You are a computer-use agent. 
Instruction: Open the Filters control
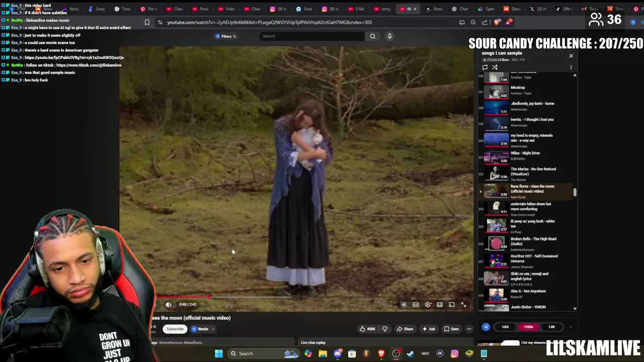[226, 36]
